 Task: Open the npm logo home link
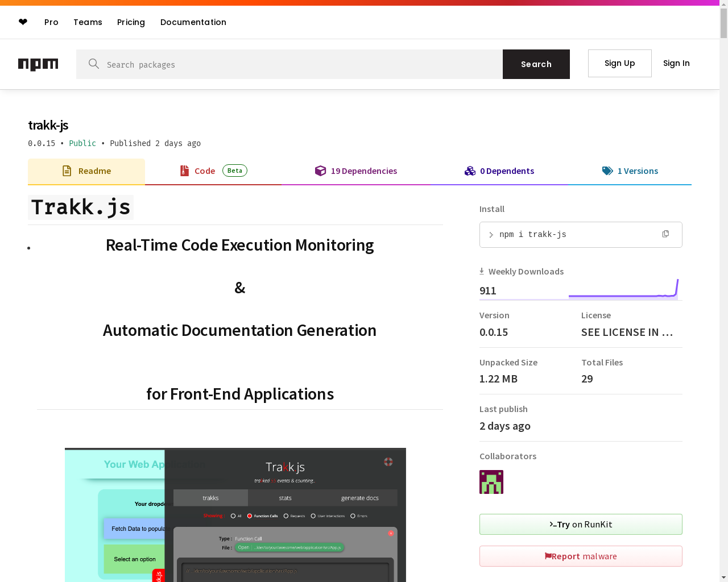(38, 64)
